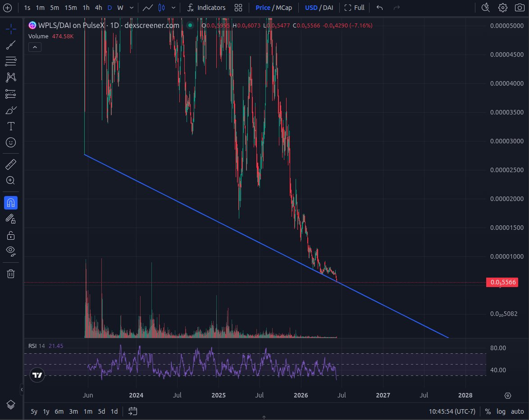Take a chart snapshot with camera

520,7
